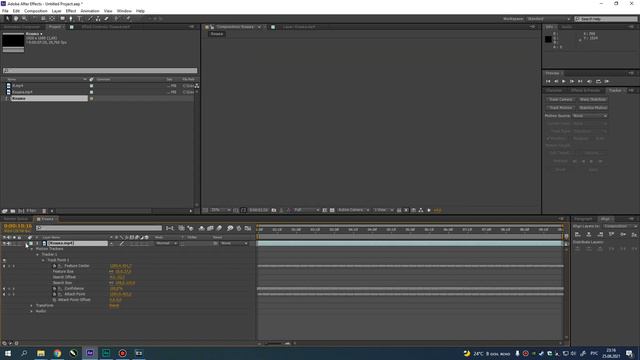This screenshot has width=640, height=360.
Task: Toggle the Draft 3D icon in timeline
Action: [x=190, y=228]
